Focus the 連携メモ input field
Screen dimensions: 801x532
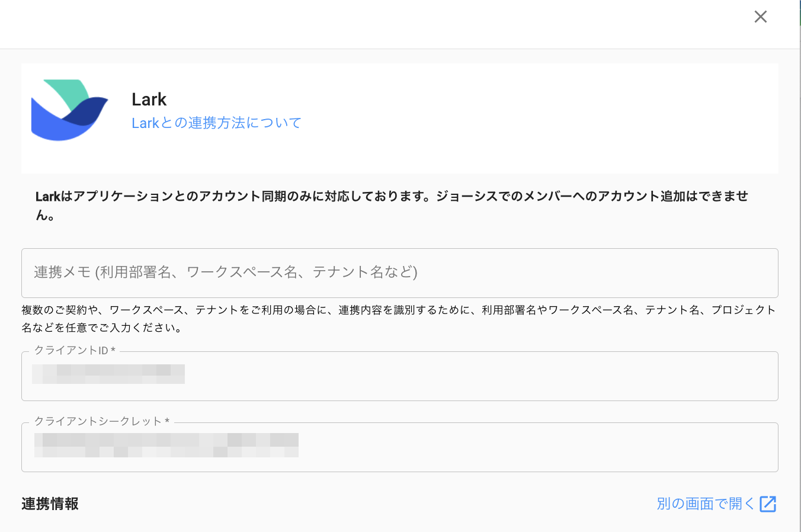pyautogui.click(x=399, y=273)
